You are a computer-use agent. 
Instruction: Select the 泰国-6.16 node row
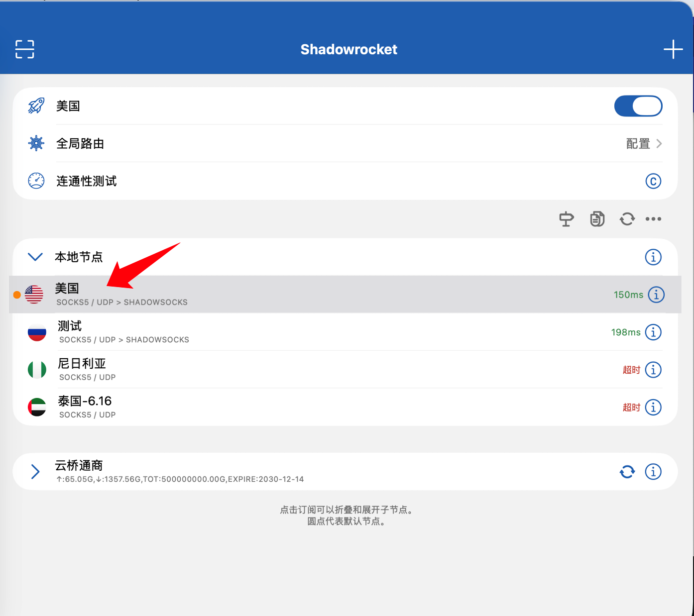click(345, 407)
